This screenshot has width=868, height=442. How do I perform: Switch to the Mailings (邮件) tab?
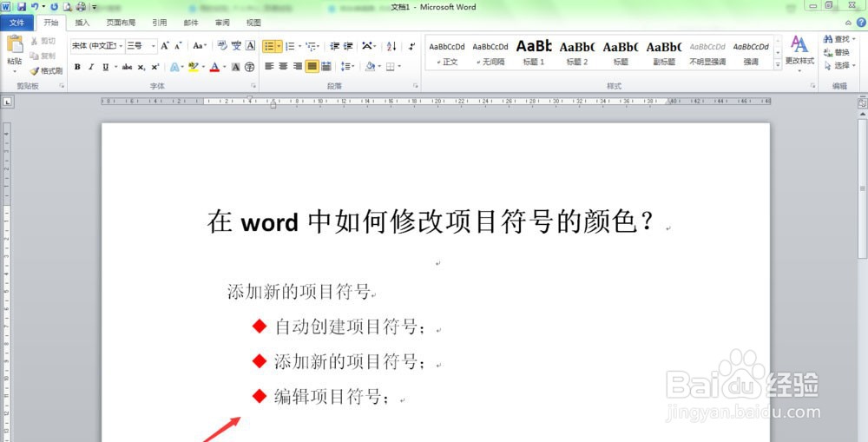(191, 23)
